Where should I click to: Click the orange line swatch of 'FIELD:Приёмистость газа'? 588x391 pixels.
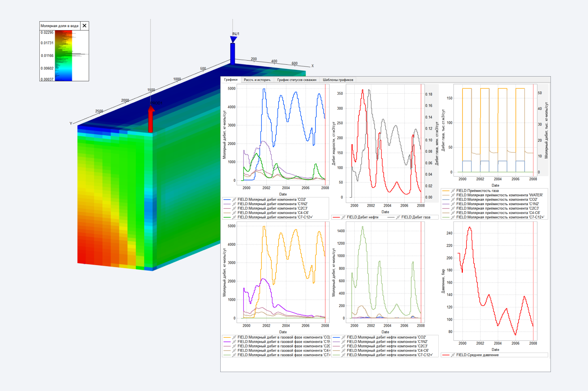click(x=446, y=191)
